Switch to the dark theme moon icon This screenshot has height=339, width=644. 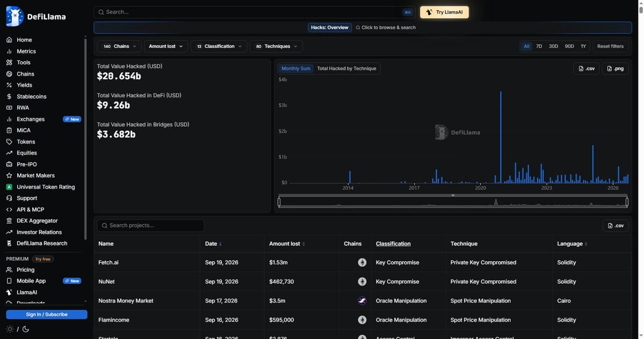point(26,329)
